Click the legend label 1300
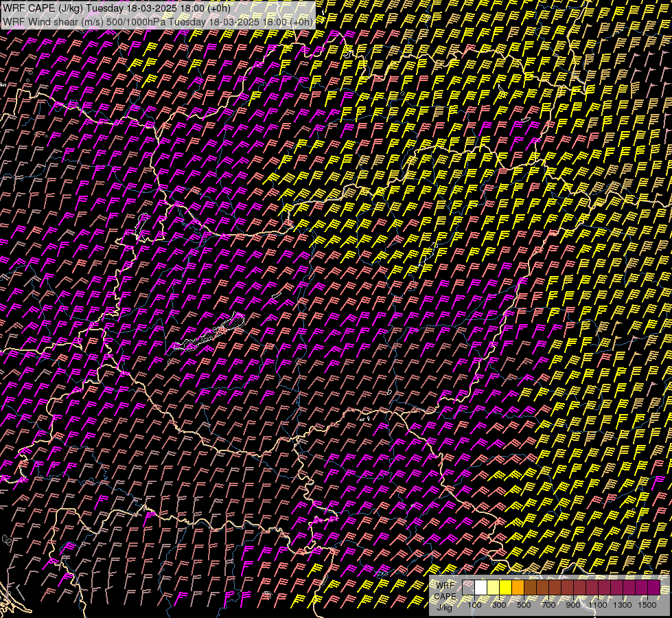The height and width of the screenshot is (618, 672). [x=623, y=605]
